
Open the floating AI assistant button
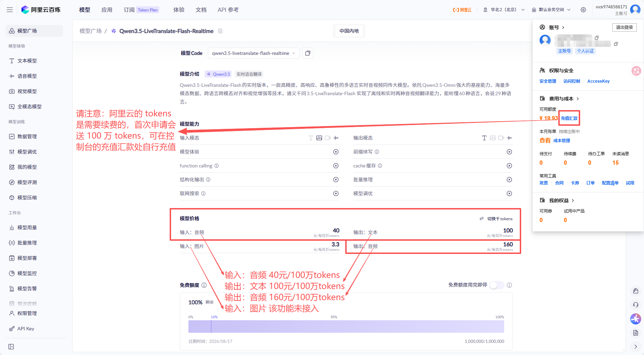[x=636, y=319]
